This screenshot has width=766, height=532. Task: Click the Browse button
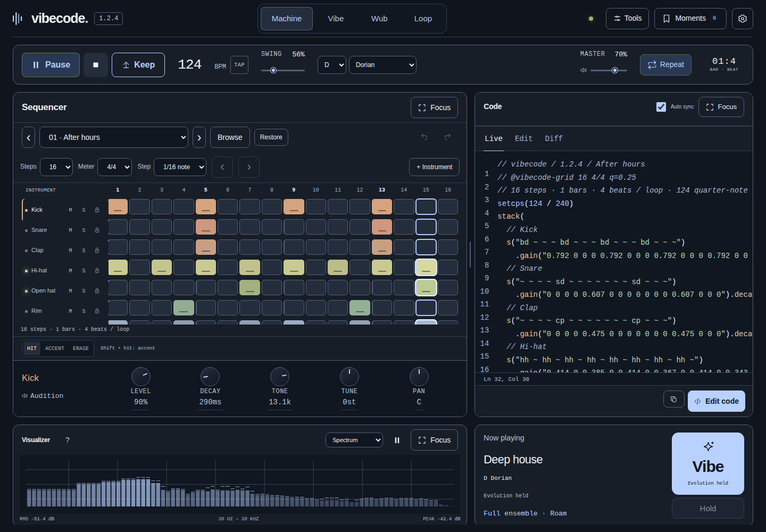[230, 137]
